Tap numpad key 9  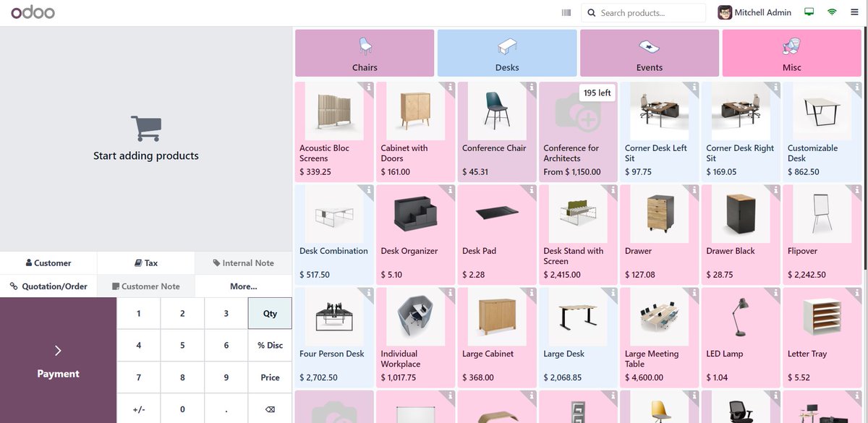pos(226,377)
